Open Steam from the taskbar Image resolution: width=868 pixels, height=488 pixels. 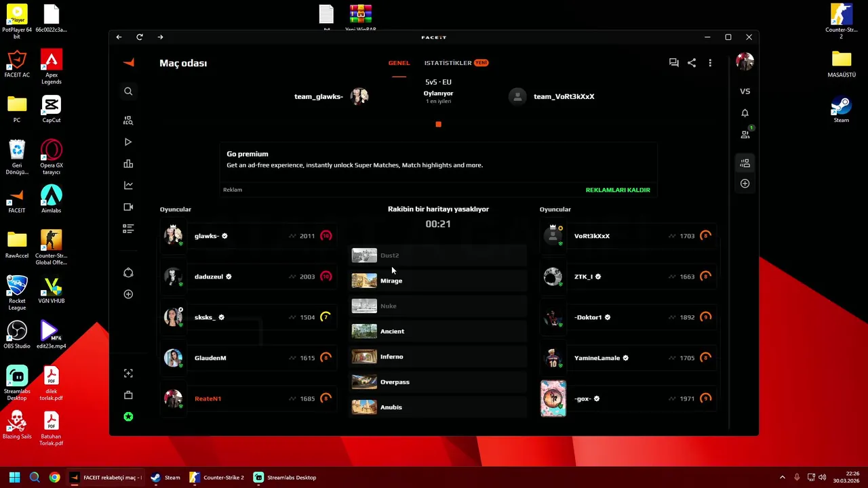click(x=165, y=477)
